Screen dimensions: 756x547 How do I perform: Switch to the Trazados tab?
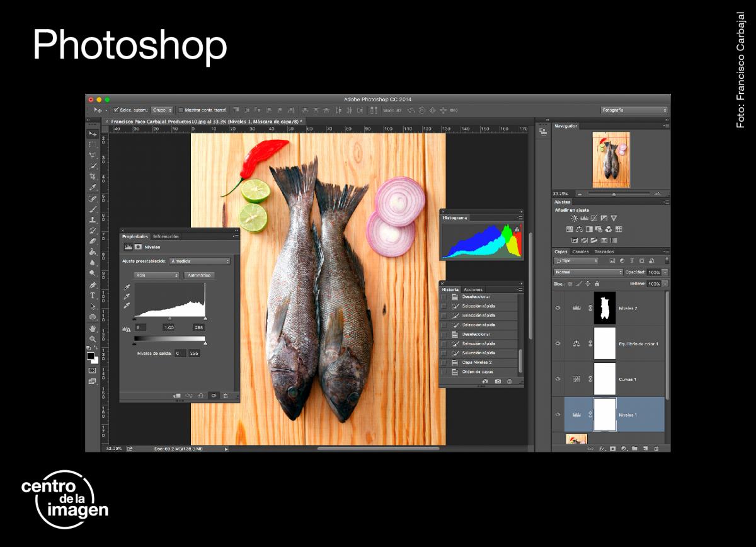tap(604, 251)
